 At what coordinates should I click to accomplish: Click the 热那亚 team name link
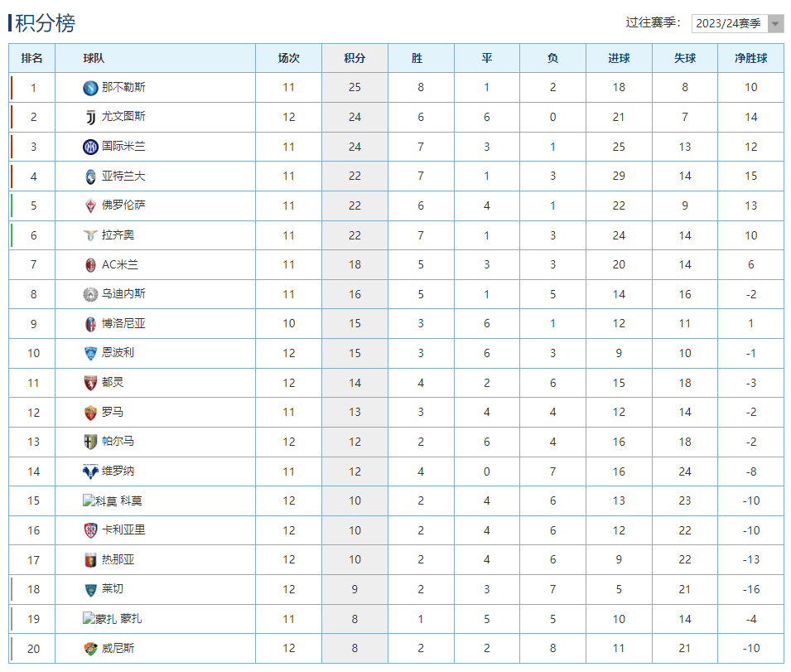coord(118,559)
